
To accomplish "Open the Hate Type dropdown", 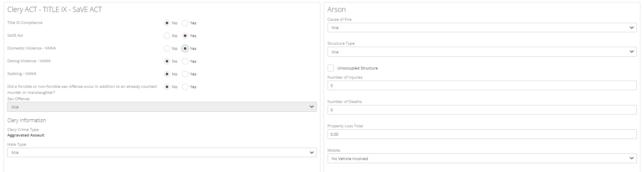I will point(162,152).
